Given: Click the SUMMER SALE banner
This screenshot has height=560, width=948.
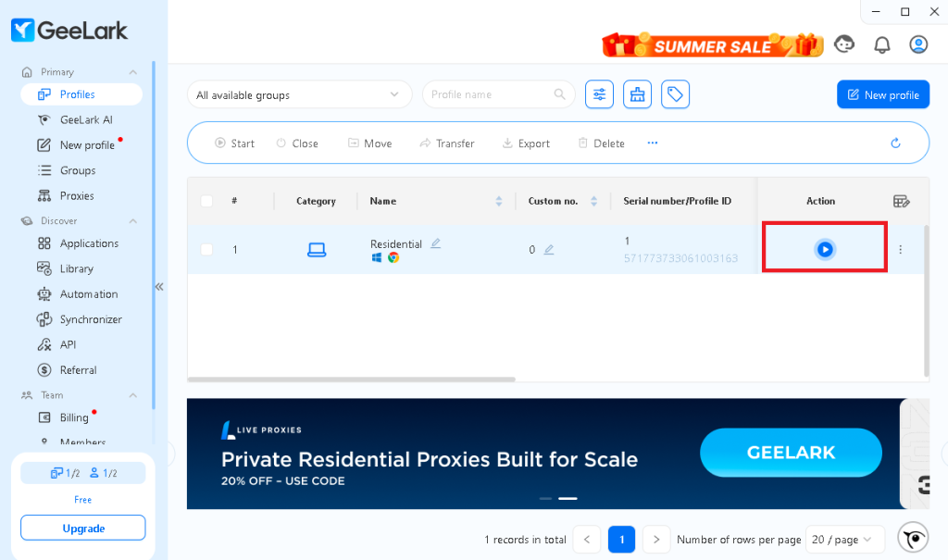Looking at the screenshot, I should tap(713, 45).
